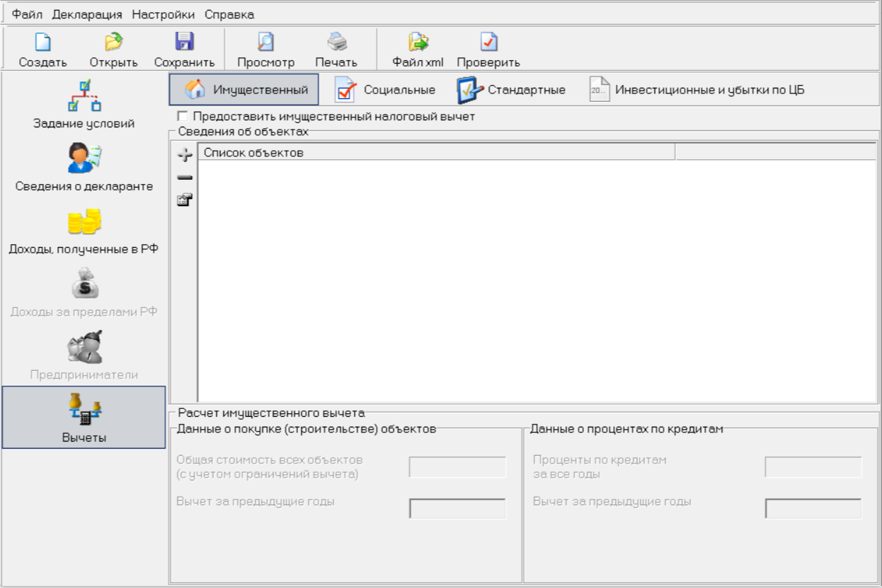
Task: Select Доходы за пределами РФ section
Action: tap(84, 293)
